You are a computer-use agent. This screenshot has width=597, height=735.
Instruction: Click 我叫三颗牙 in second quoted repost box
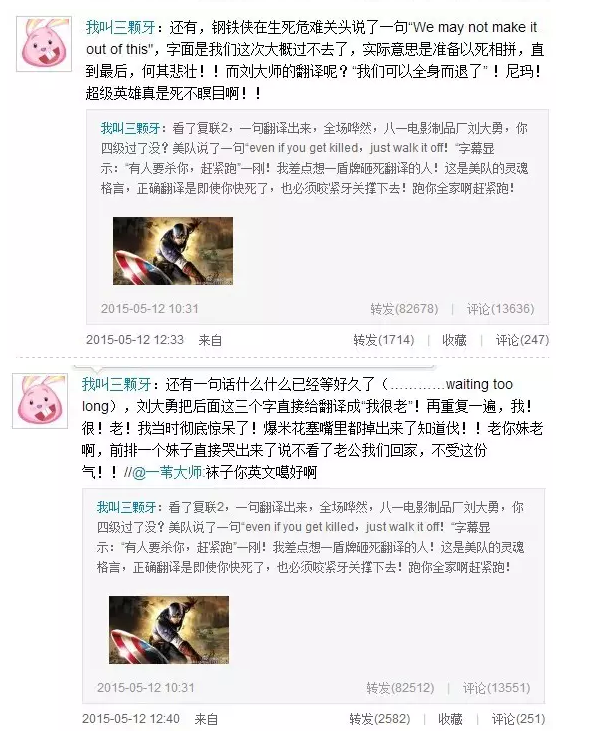tap(127, 507)
